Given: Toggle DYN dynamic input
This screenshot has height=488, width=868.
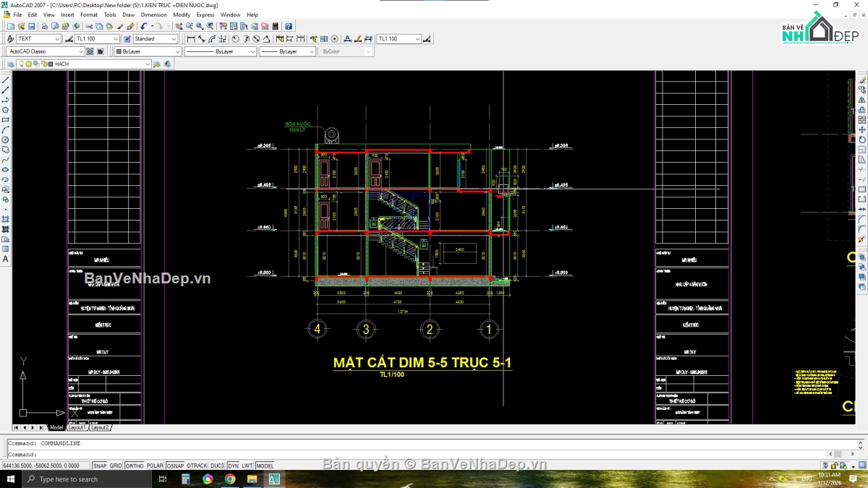Looking at the screenshot, I should point(233,466).
